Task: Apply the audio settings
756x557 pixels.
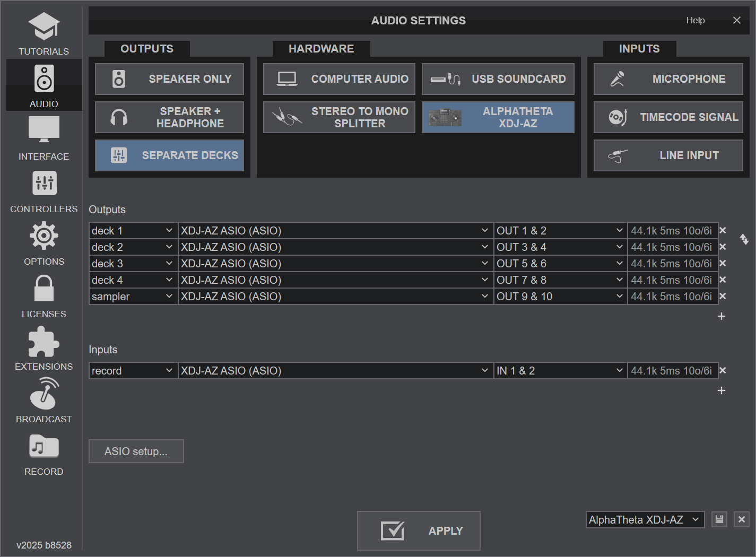Action: coord(419,530)
